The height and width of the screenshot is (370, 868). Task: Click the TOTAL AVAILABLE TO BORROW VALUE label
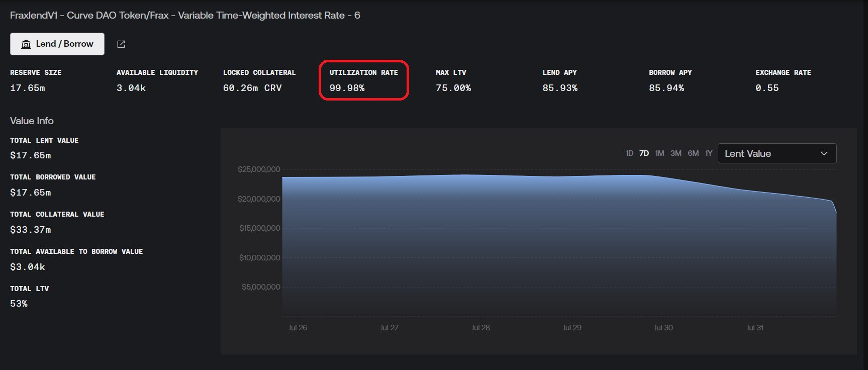pos(76,251)
